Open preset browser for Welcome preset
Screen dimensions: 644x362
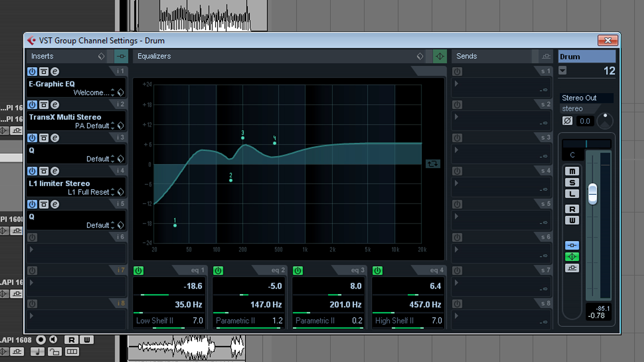(121, 93)
